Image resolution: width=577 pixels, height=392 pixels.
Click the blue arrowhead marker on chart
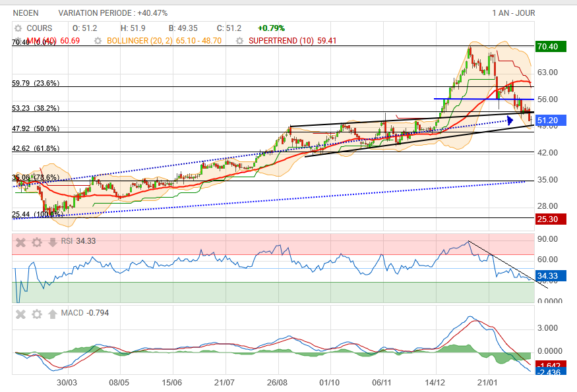pyautogui.click(x=510, y=121)
